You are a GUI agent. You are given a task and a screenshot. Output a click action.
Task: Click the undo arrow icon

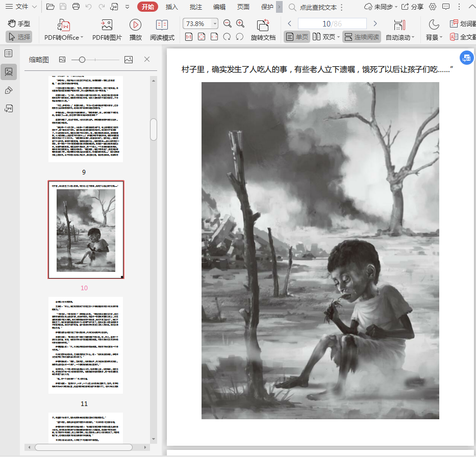coord(89,7)
